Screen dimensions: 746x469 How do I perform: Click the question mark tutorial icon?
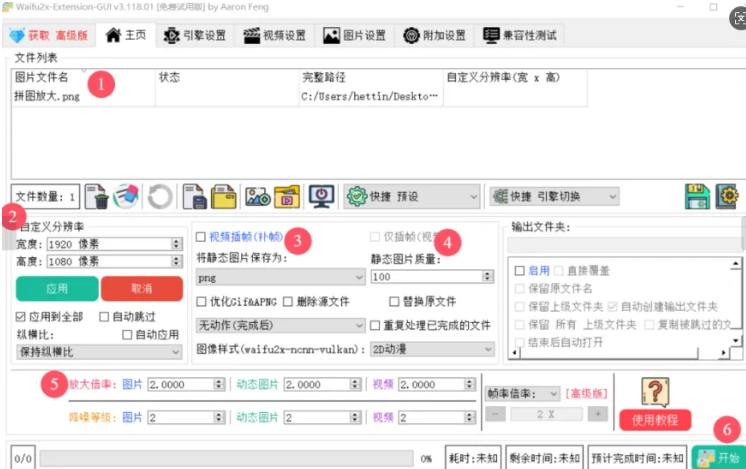(x=654, y=391)
